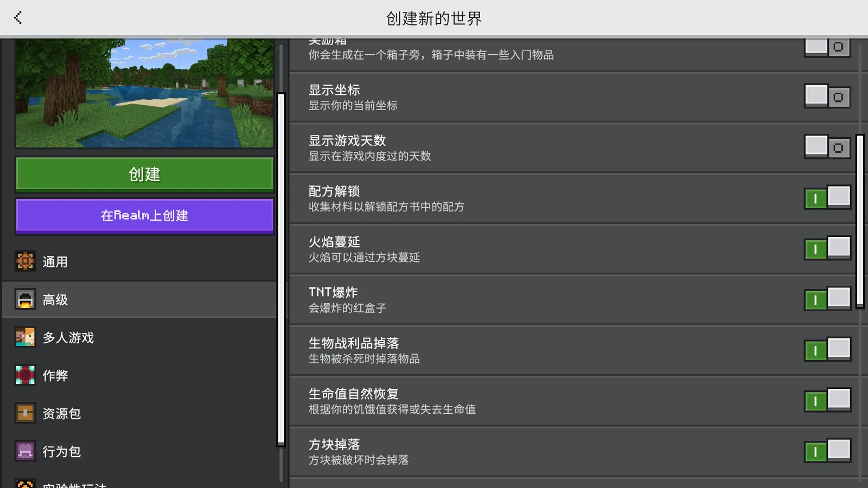The height and width of the screenshot is (488, 868).
Task: Click the 配方解锁 label text
Action: click(x=334, y=191)
